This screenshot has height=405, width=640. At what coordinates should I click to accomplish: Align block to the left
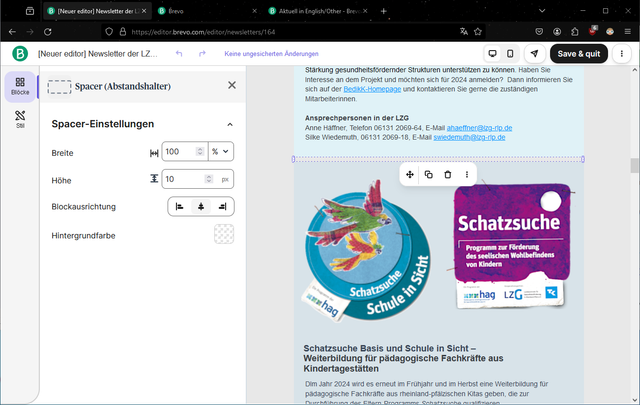(x=179, y=207)
